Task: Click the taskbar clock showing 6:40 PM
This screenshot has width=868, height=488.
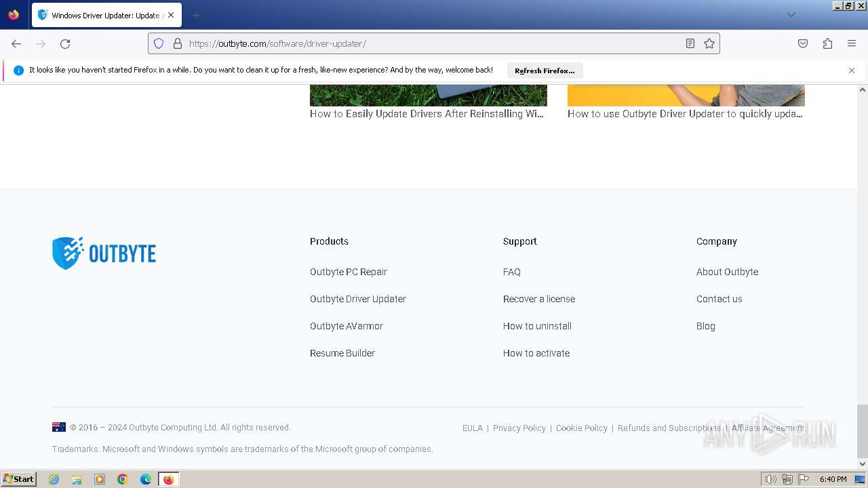Action: [833, 479]
